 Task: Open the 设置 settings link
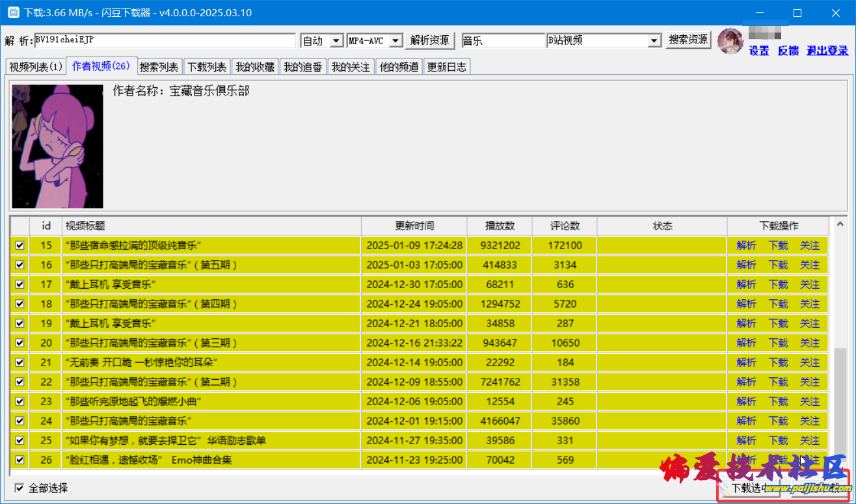(758, 51)
